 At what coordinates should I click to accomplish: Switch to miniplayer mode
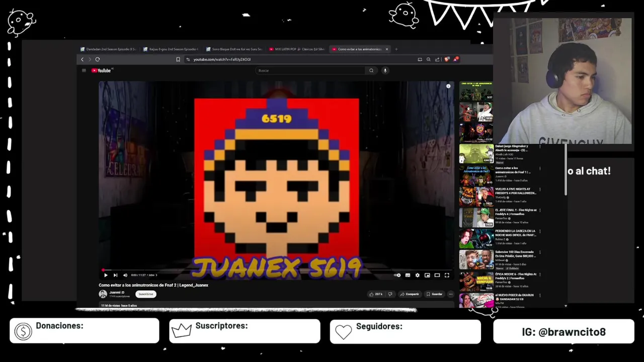tap(427, 275)
